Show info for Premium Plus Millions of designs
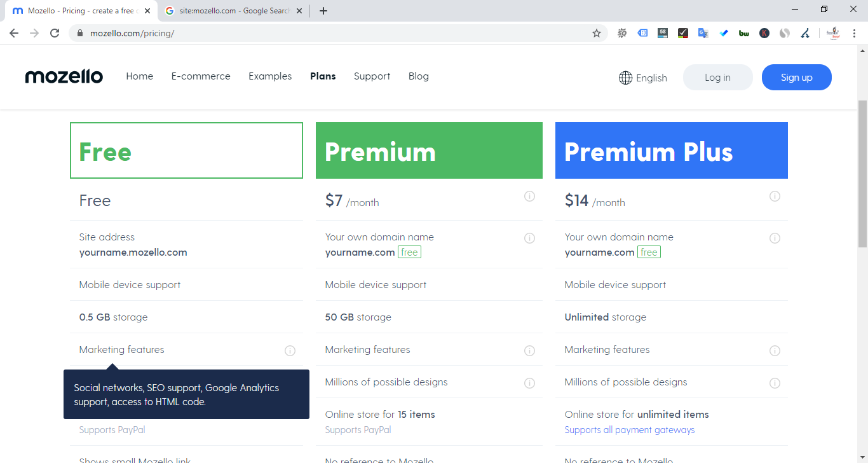This screenshot has height=463, width=868. point(775,383)
